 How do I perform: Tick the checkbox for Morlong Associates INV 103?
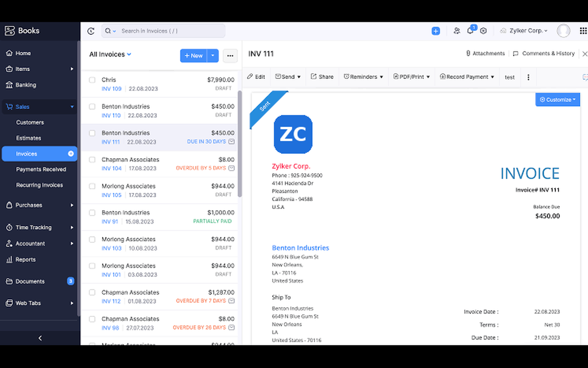pyautogui.click(x=92, y=239)
